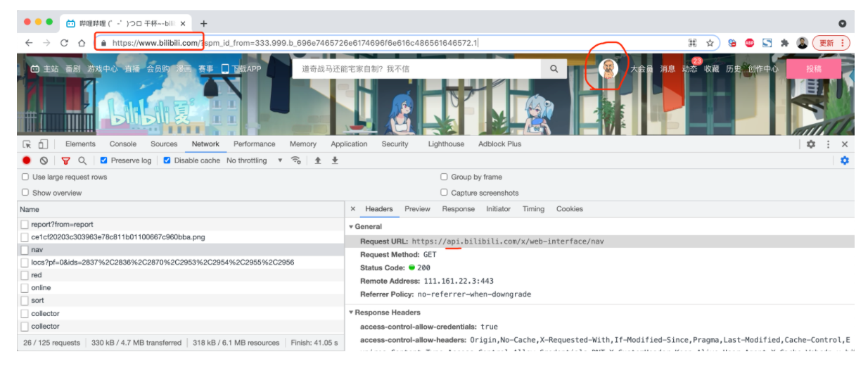This screenshot has width=868, height=378.
Task: Open 大会员 link in bilibili header
Action: click(x=641, y=69)
